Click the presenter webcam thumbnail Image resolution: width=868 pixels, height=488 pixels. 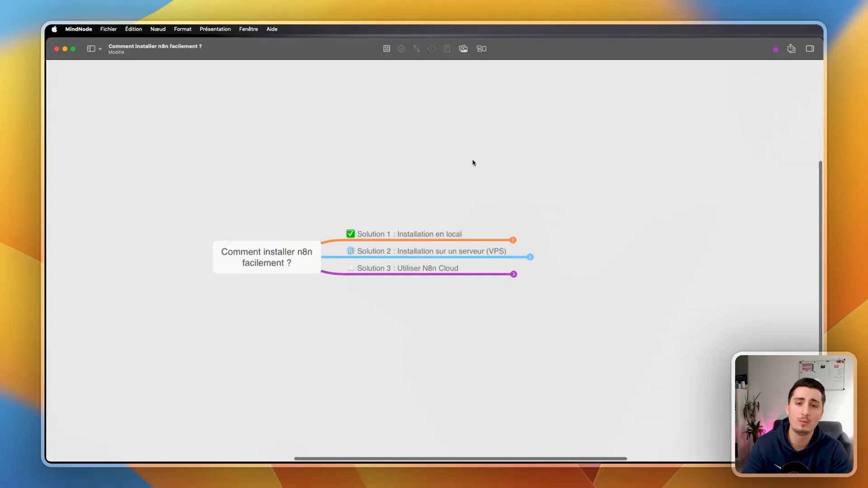(x=794, y=414)
